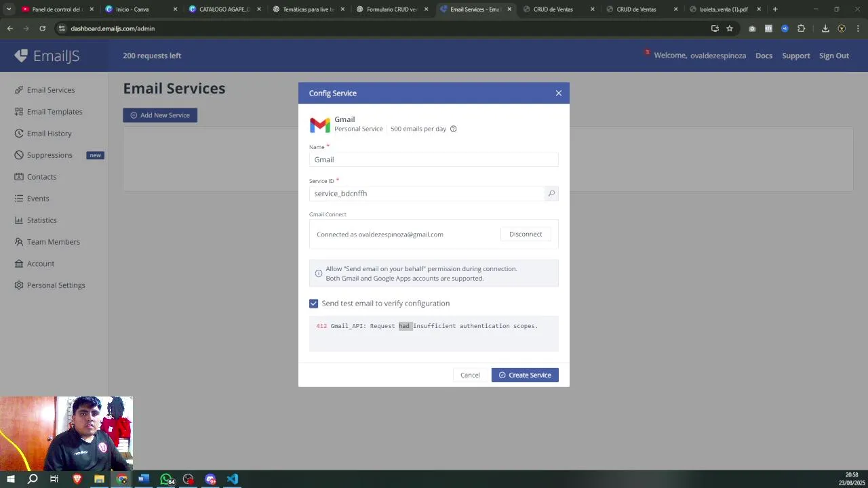Click the magnifier icon beside Service ID

pos(551,193)
